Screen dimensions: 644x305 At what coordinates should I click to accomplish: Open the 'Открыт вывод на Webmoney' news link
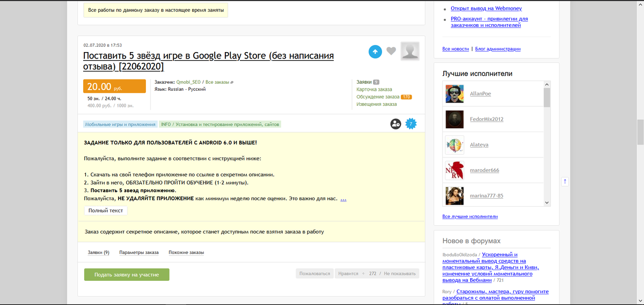click(x=486, y=9)
